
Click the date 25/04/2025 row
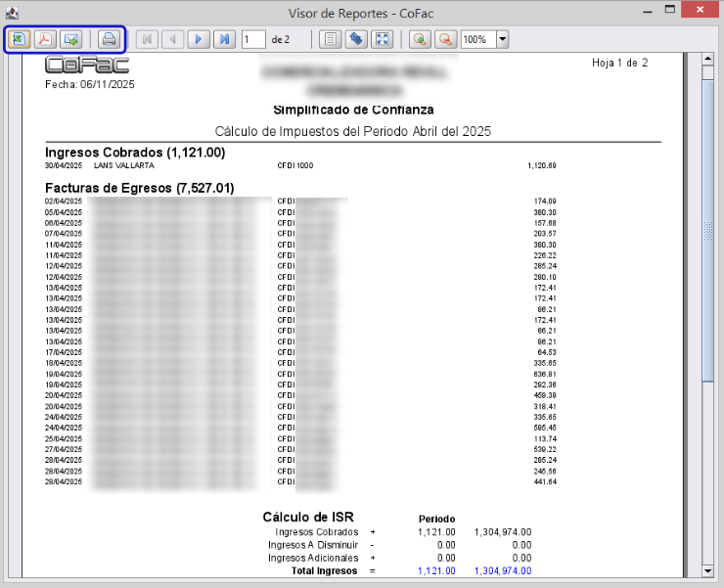pos(64,439)
